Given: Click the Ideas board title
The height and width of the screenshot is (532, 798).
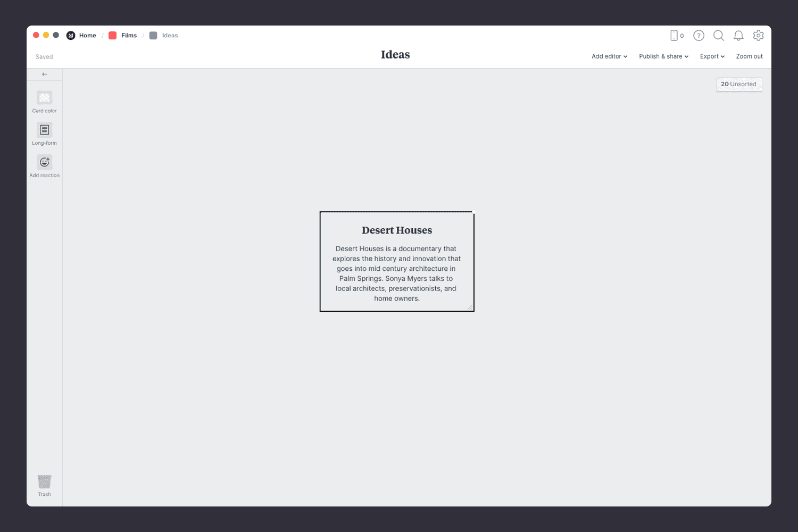Looking at the screenshot, I should (x=395, y=55).
